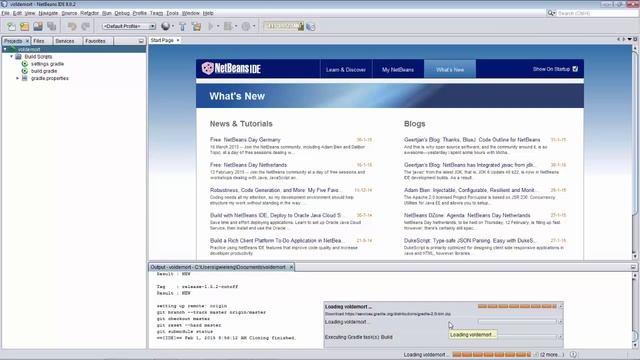Click the status bar Loading voldemort progress bar
640x360 pixels.
491,355
